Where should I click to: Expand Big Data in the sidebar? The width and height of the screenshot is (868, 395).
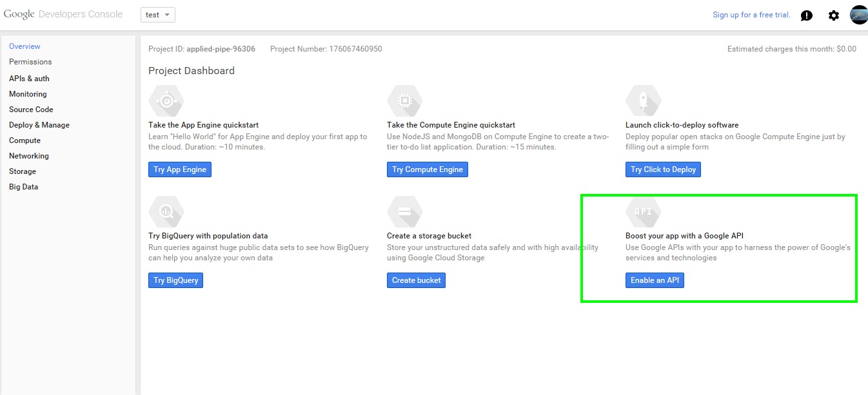click(x=23, y=187)
